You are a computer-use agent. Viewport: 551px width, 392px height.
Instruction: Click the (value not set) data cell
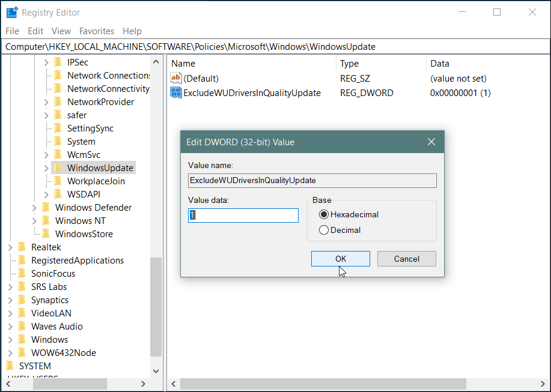coord(458,78)
